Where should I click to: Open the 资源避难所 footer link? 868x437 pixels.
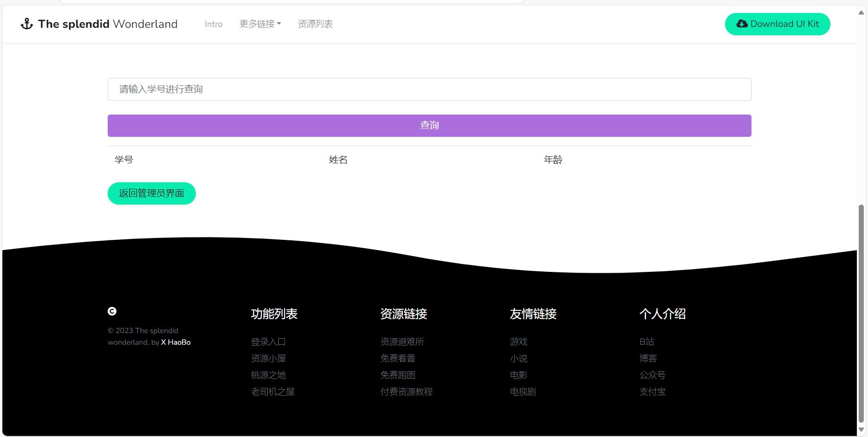pyautogui.click(x=402, y=342)
